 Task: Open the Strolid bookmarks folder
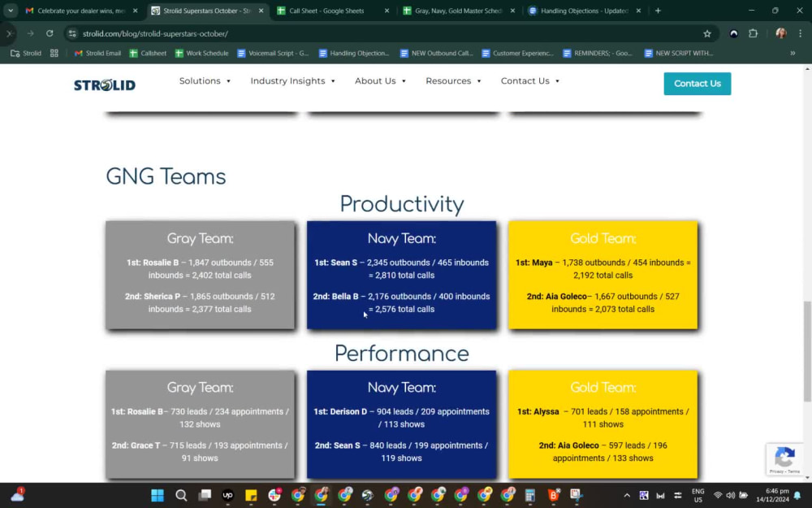26,53
